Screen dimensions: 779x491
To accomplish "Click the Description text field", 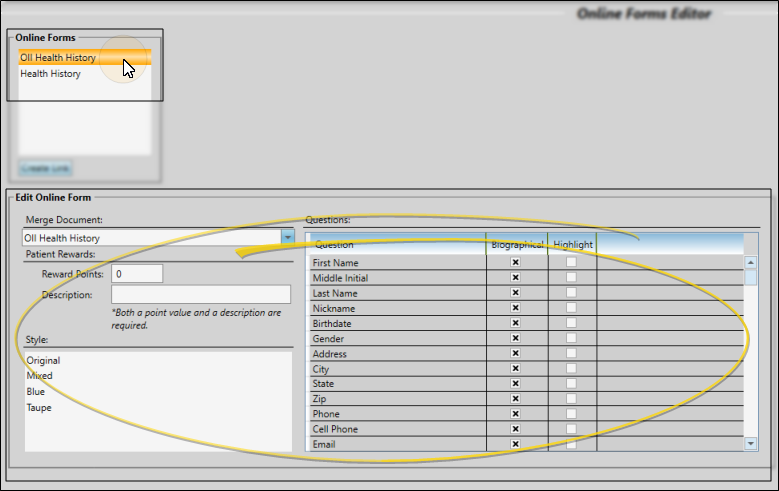I will [x=200, y=295].
